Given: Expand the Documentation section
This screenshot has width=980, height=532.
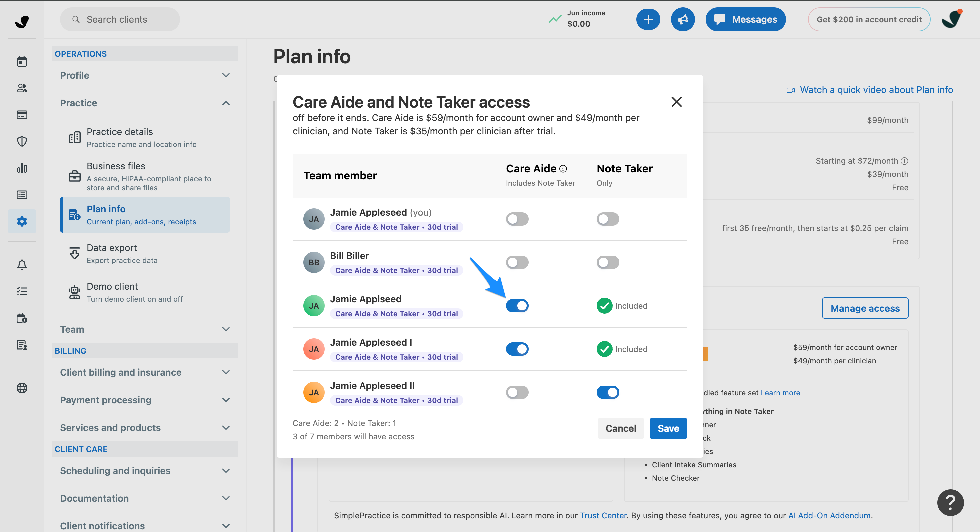Looking at the screenshot, I should [145, 499].
